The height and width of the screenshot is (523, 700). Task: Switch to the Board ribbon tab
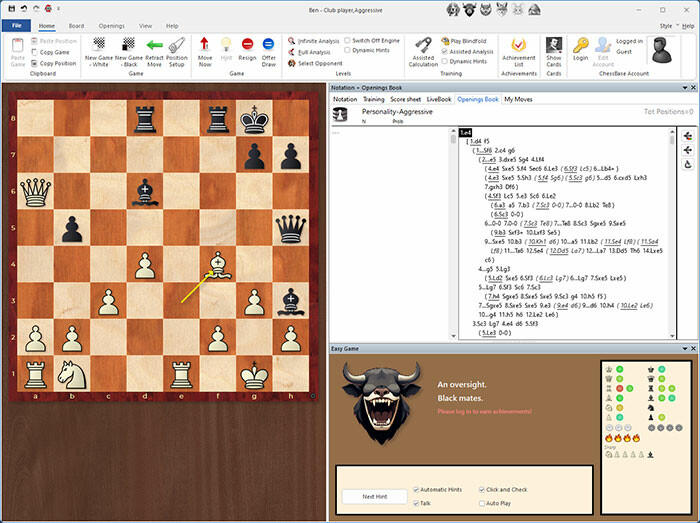76,25
